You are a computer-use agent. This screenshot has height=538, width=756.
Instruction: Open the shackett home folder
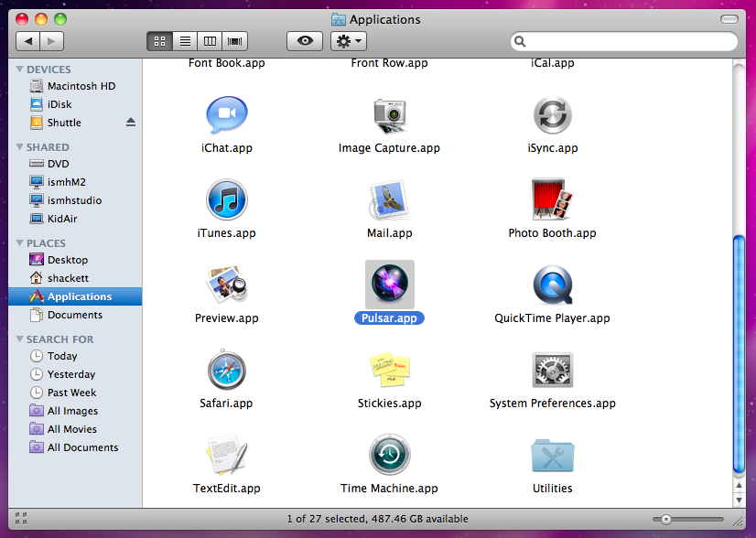75,278
